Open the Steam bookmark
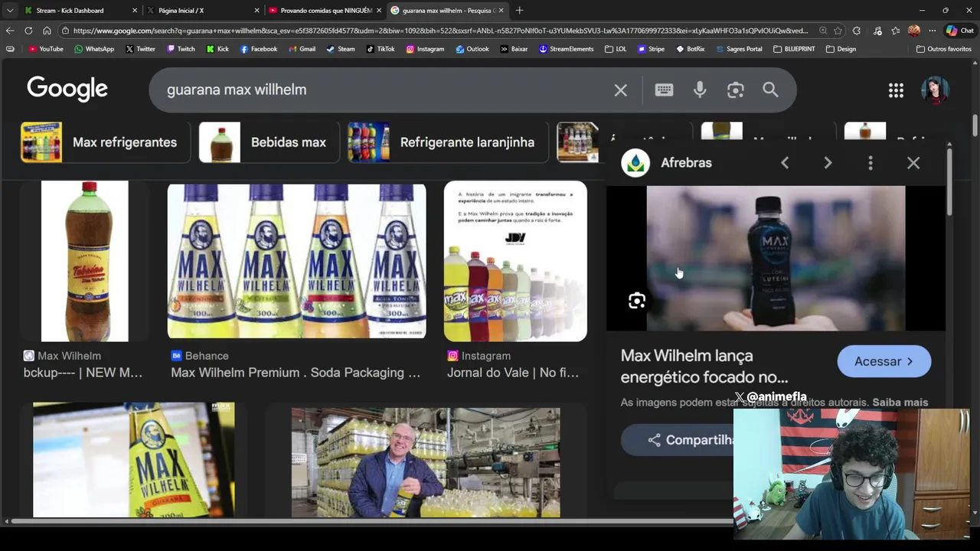Viewport: 980px width, 551px height. [x=341, y=49]
